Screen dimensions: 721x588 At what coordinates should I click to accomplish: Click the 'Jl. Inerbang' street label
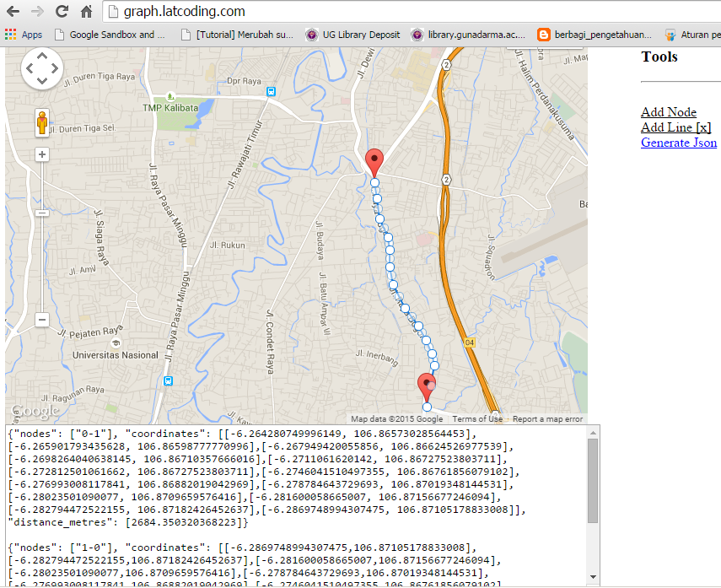pyautogui.click(x=377, y=358)
